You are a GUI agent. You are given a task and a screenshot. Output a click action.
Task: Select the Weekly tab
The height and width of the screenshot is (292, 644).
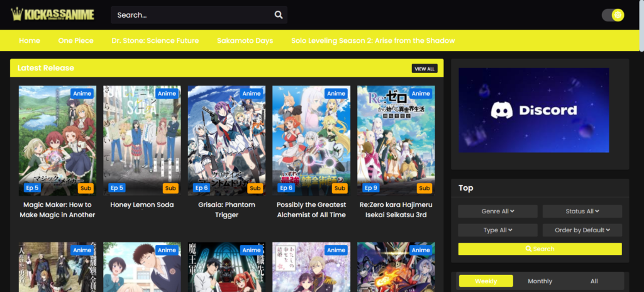[x=486, y=281]
